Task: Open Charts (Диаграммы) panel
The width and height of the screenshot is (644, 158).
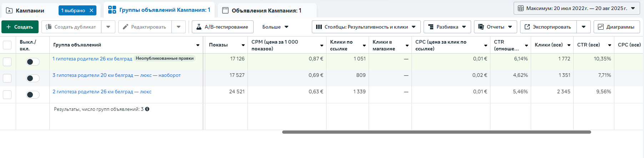Action: tap(616, 27)
